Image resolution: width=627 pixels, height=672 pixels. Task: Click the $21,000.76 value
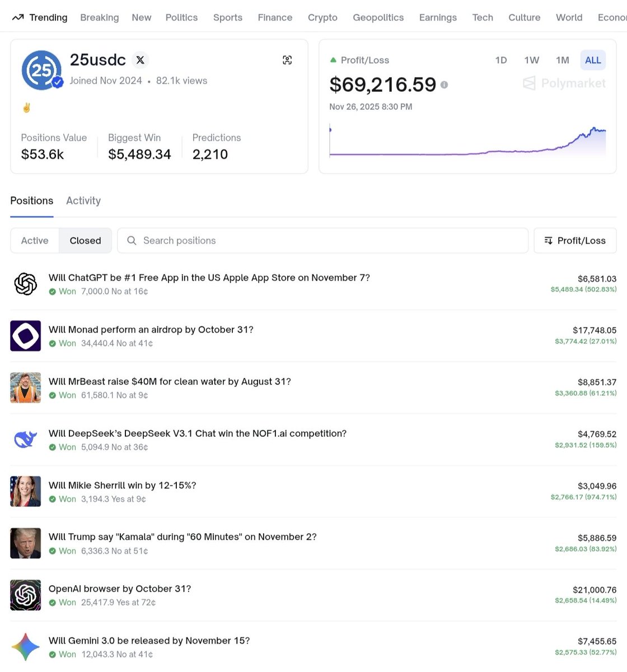pos(595,590)
